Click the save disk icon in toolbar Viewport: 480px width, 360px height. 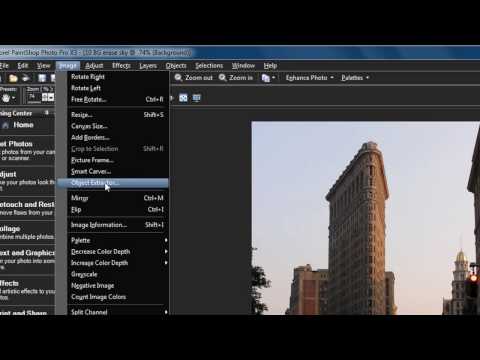point(42,78)
